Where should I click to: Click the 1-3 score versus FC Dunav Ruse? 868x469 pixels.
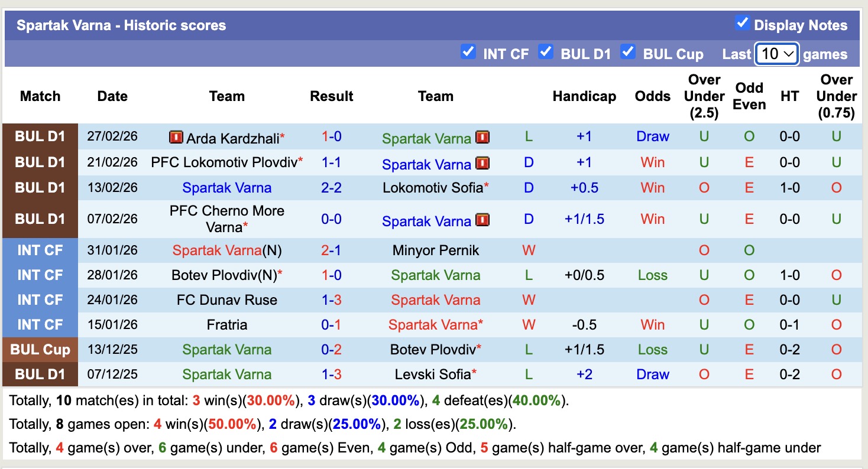tap(331, 300)
